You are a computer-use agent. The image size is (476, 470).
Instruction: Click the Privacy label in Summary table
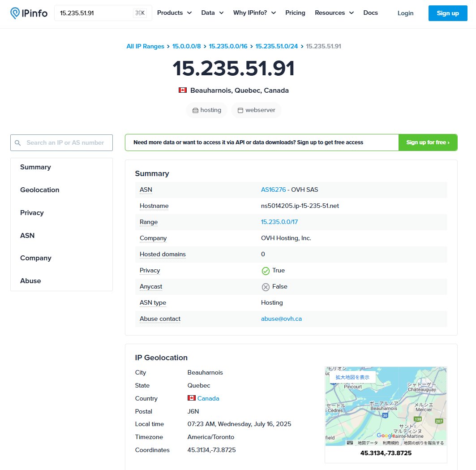click(150, 270)
